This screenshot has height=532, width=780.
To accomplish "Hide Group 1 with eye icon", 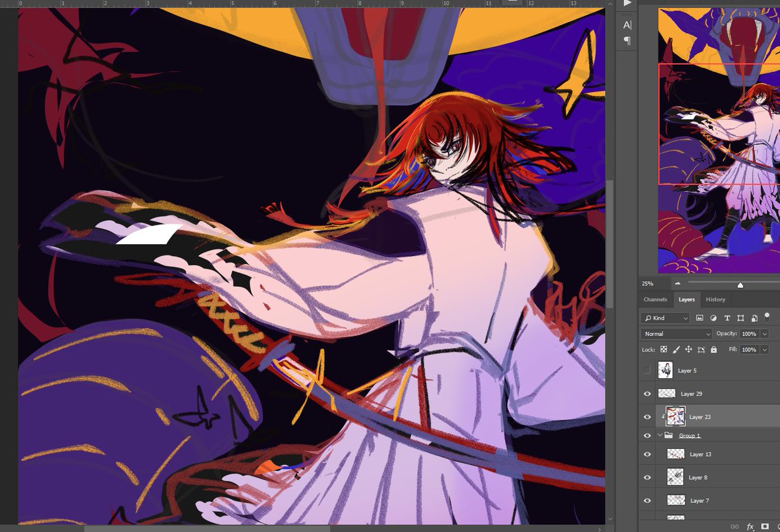I will (x=647, y=435).
